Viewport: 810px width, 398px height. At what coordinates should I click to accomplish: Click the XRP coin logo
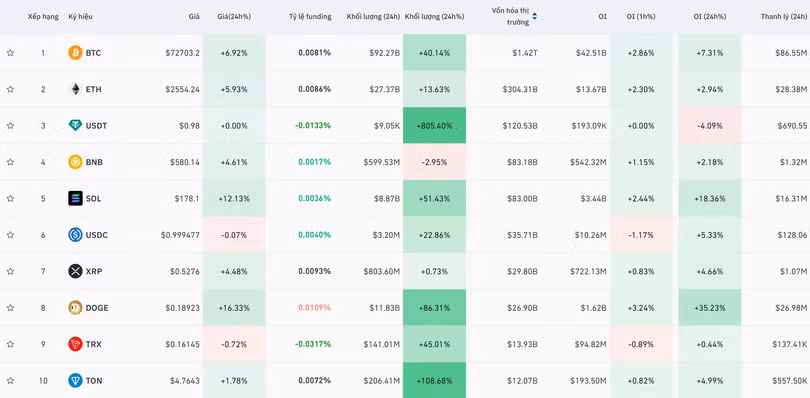[75, 271]
